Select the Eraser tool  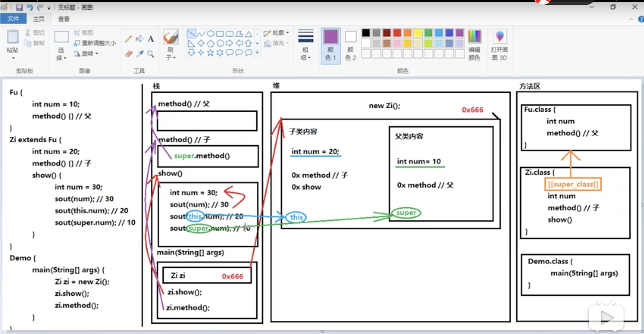pyautogui.click(x=128, y=54)
